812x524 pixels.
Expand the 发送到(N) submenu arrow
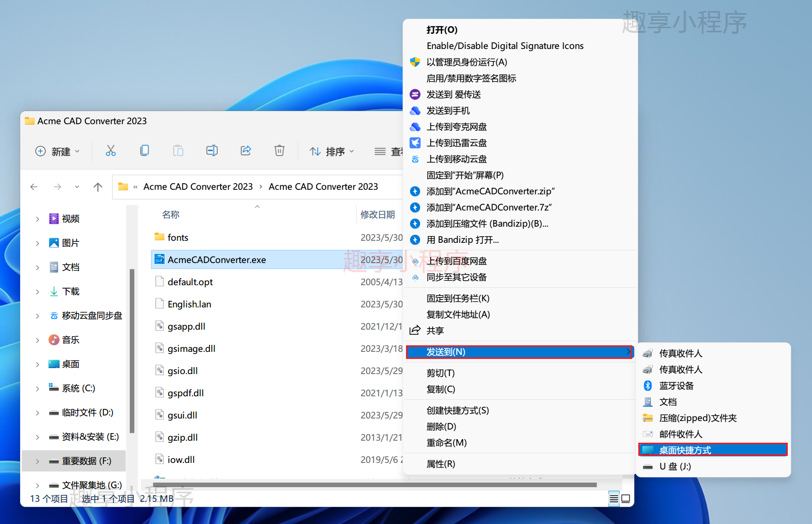628,352
